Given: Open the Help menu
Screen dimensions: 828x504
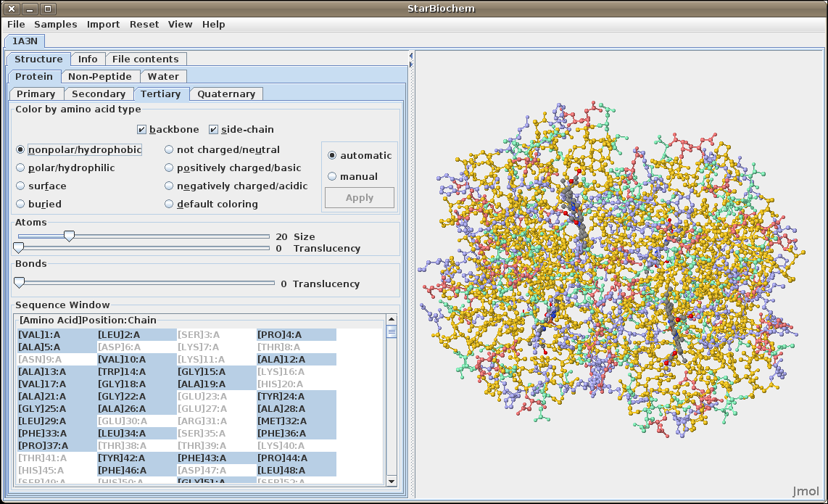Looking at the screenshot, I should click(213, 25).
